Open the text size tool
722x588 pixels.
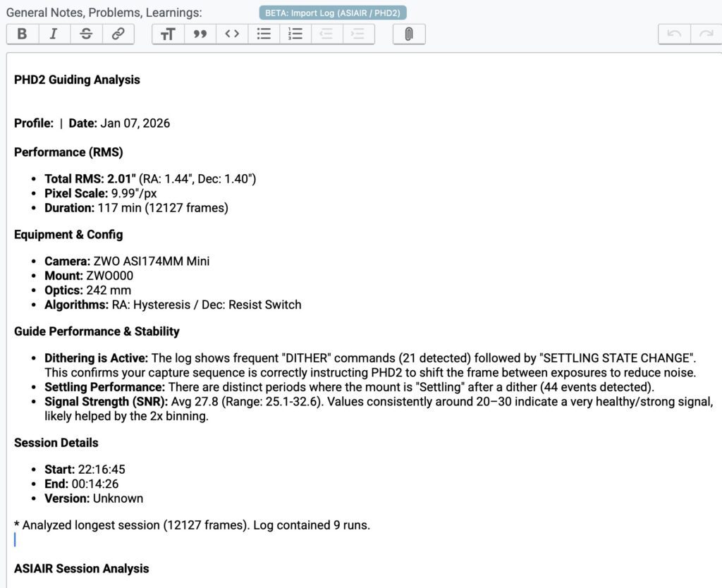tap(167, 34)
